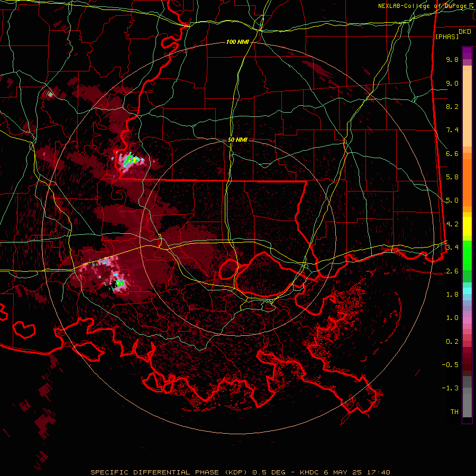The image size is (476, 476).
Task: Click the 5.8 value on the color scale
Action: coord(452,177)
